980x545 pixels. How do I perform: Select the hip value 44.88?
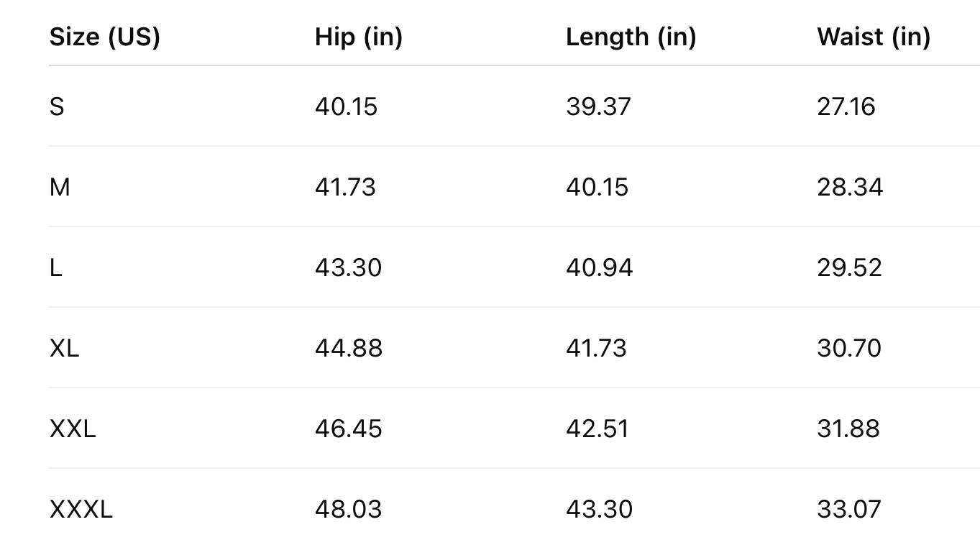click(x=349, y=348)
